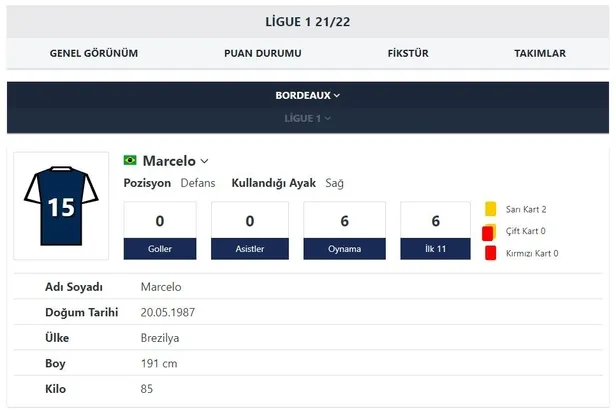Click the Sarı Kart 2 label
This screenshot has height=412, width=616.
tap(526, 210)
